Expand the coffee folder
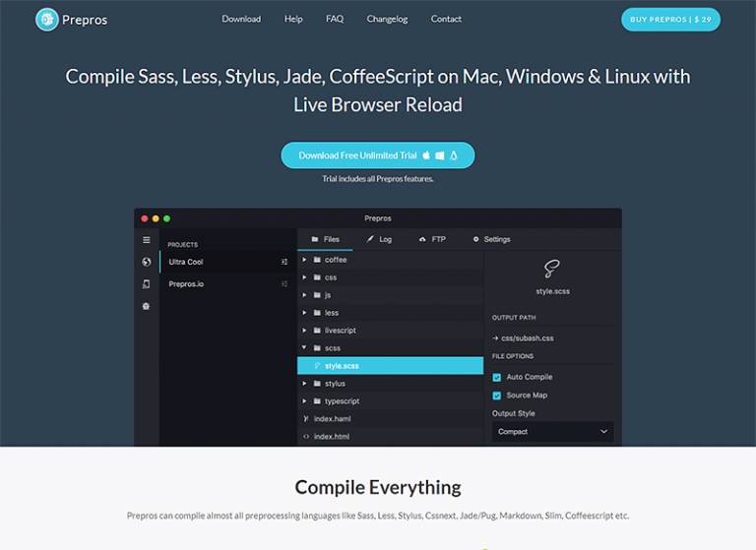This screenshot has height=550, width=756. [306, 260]
